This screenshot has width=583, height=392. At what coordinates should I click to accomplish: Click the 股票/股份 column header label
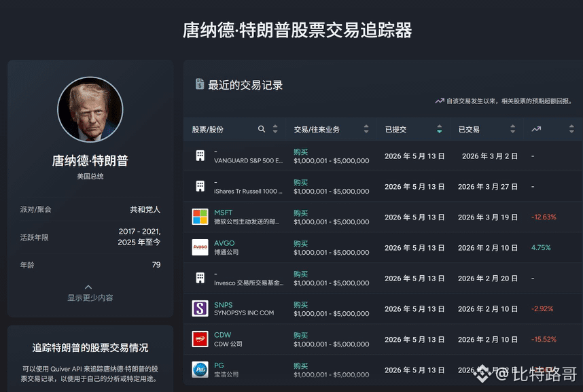point(207,130)
